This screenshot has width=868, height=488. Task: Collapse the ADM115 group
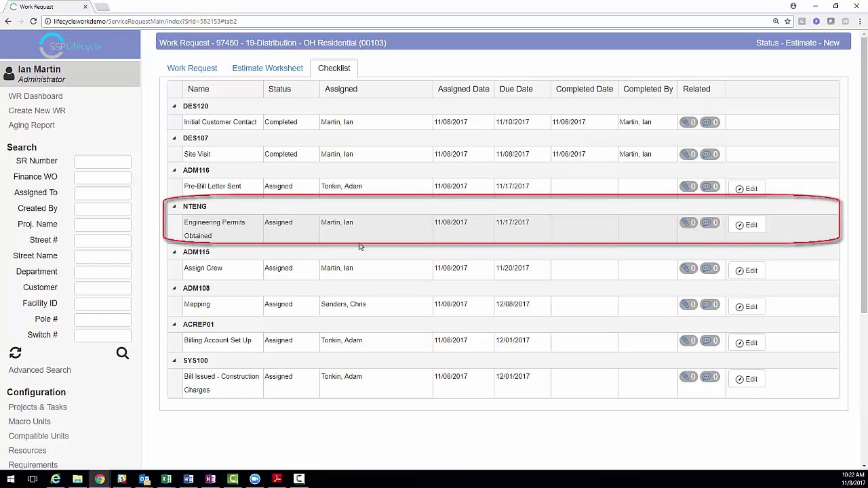(174, 252)
